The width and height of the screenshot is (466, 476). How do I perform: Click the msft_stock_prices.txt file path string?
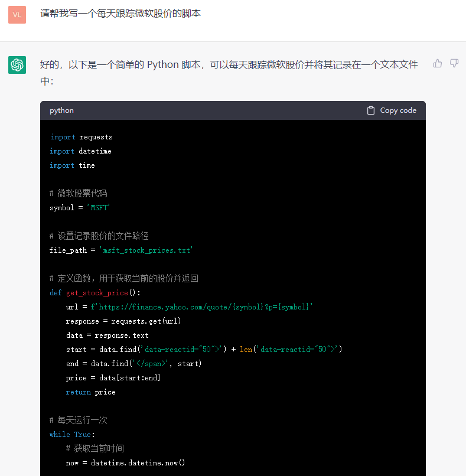pyautogui.click(x=148, y=250)
